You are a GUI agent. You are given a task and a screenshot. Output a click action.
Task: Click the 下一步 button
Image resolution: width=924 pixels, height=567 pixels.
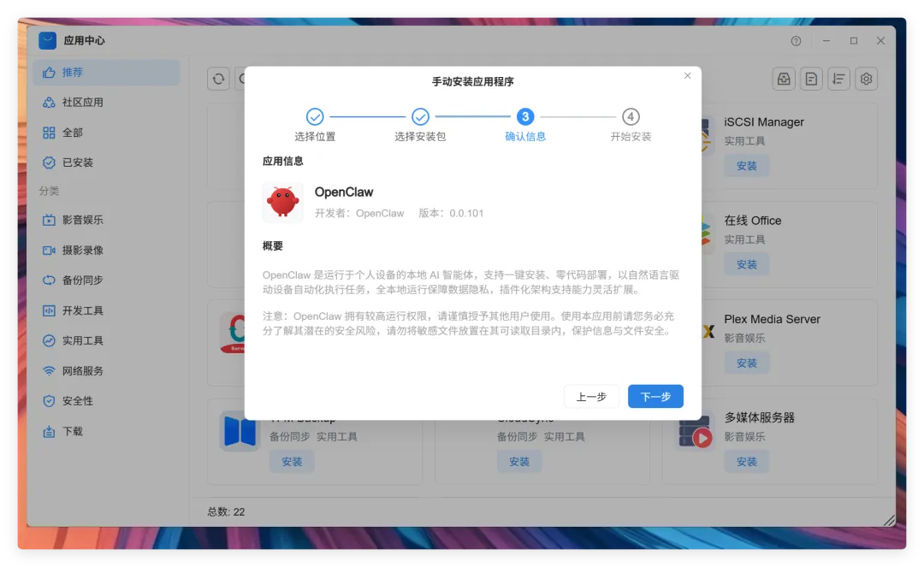[x=655, y=396]
